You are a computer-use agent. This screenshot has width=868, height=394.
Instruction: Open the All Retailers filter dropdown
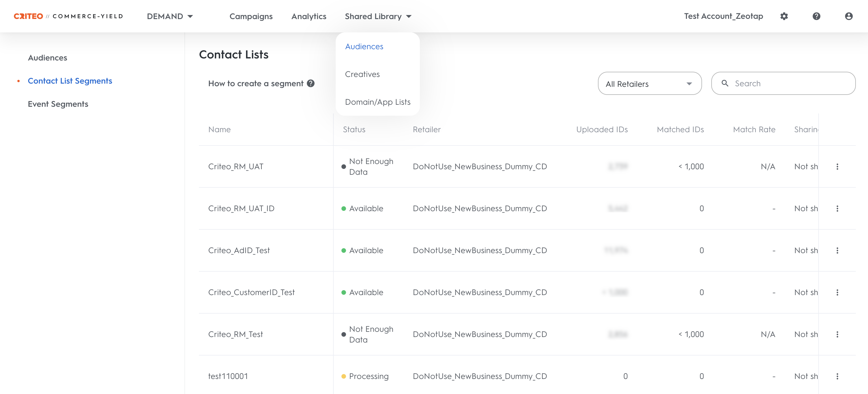click(649, 84)
